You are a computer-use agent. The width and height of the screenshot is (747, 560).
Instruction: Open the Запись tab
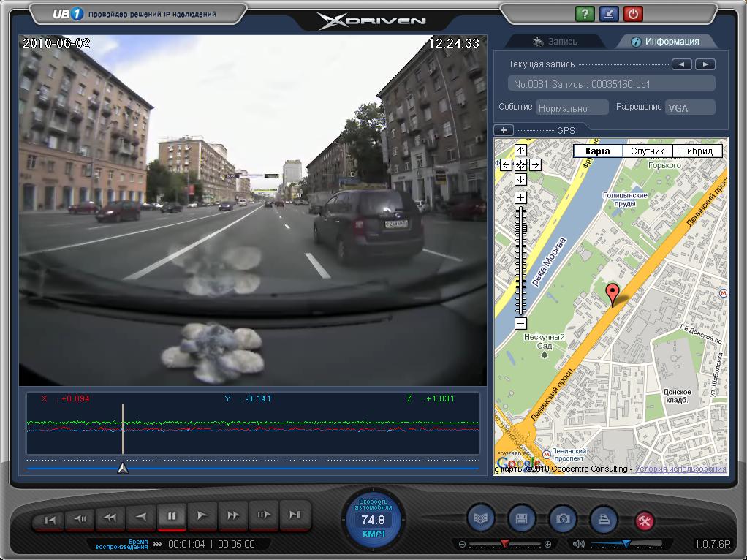(555, 42)
